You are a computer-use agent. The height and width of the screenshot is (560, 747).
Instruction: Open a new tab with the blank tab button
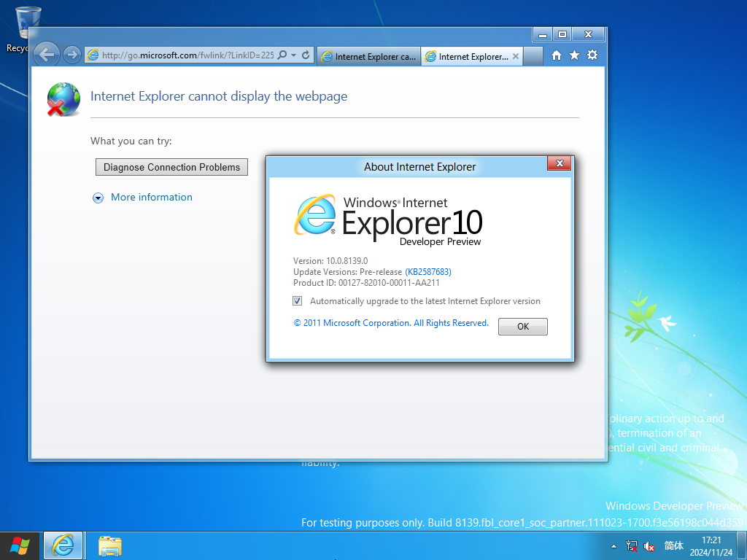click(x=533, y=56)
